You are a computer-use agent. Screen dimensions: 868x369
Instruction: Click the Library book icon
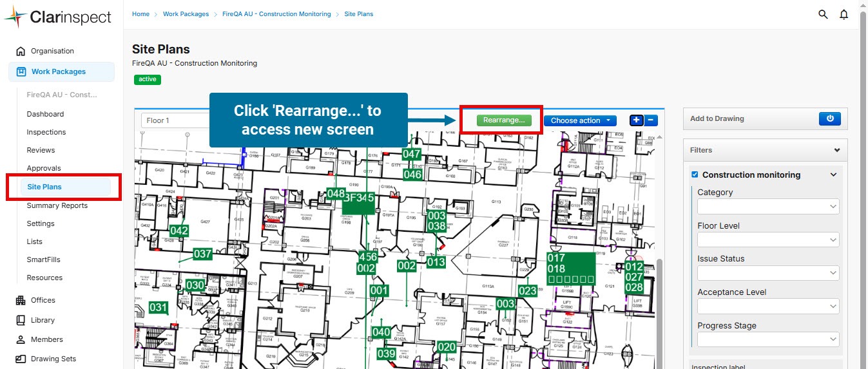point(21,320)
